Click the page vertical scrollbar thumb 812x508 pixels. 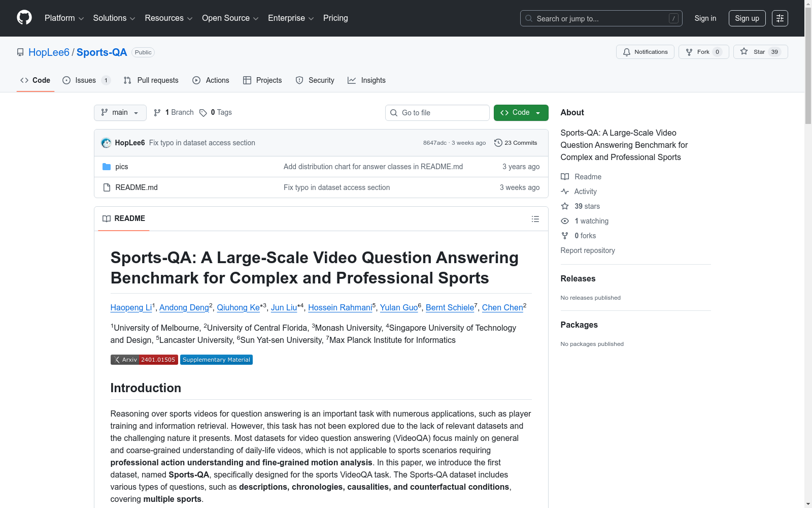pyautogui.click(x=808, y=65)
